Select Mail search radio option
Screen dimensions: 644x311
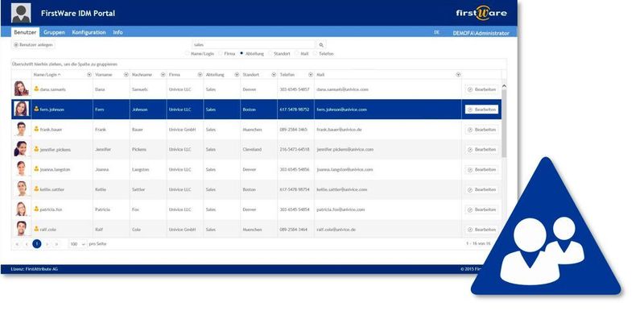(296, 53)
